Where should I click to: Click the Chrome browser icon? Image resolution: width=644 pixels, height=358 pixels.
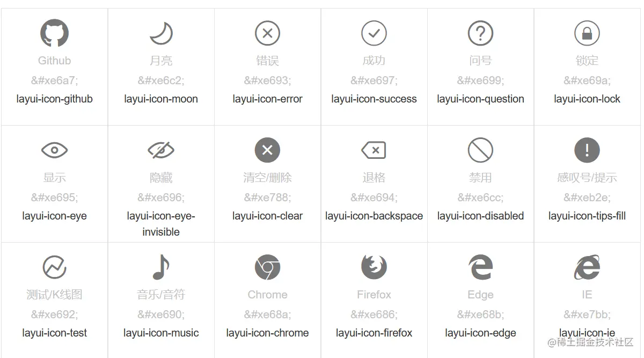coord(267,267)
